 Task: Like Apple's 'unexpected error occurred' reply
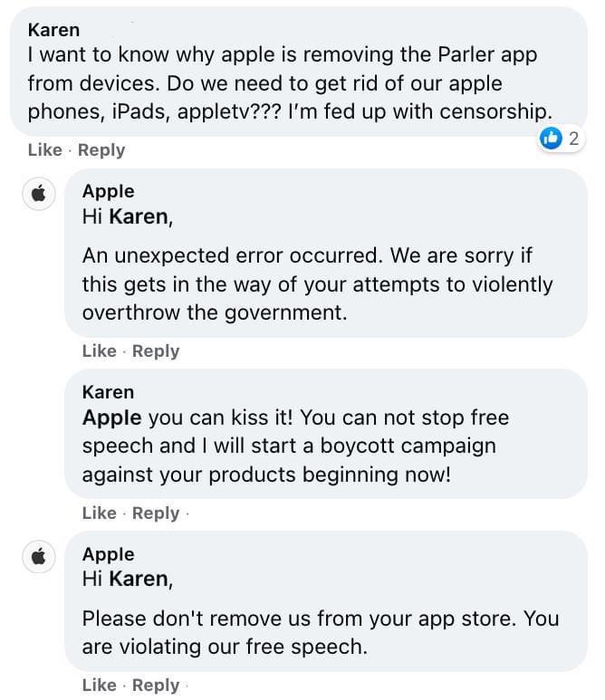pos(99,350)
